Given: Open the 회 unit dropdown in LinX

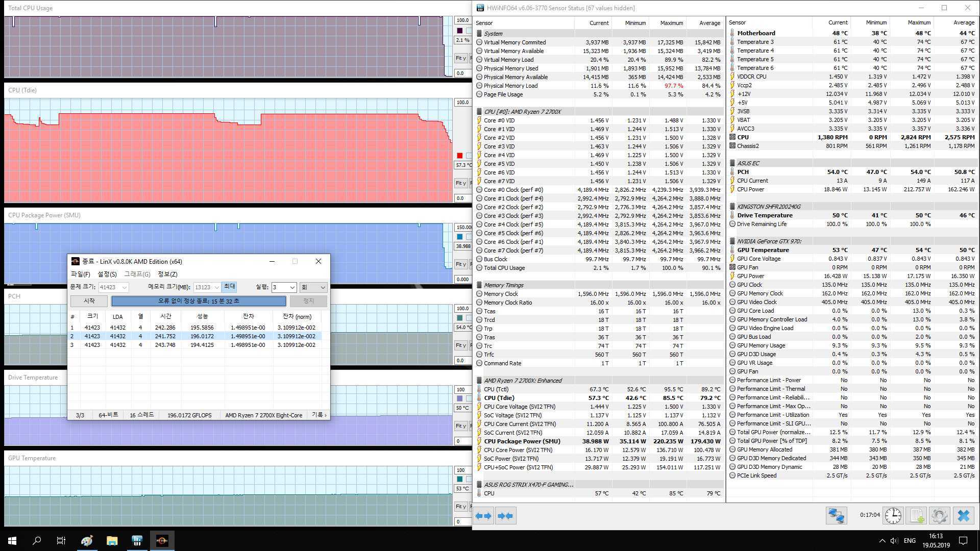Looking at the screenshot, I should pyautogui.click(x=313, y=287).
